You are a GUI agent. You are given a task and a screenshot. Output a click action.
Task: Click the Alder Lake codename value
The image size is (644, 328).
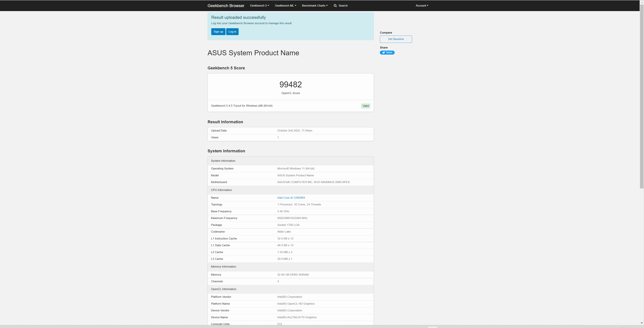coord(284,232)
